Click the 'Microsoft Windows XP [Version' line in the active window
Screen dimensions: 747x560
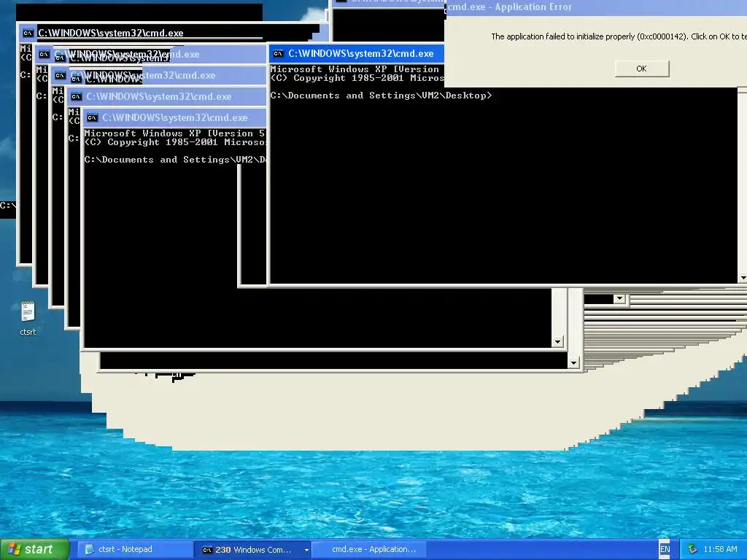click(x=355, y=69)
